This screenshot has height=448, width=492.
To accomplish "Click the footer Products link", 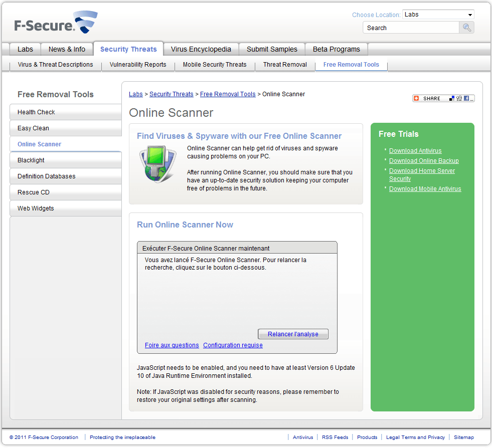I will pyautogui.click(x=367, y=437).
